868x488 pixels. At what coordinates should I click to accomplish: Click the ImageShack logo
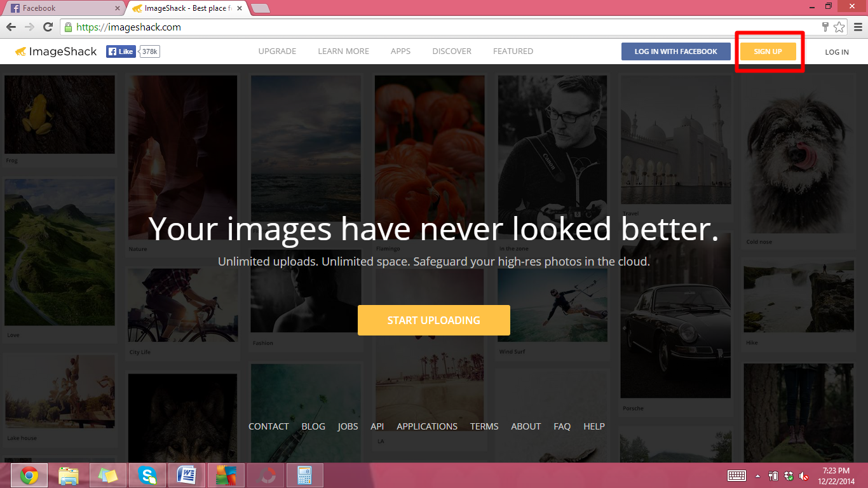click(x=56, y=51)
